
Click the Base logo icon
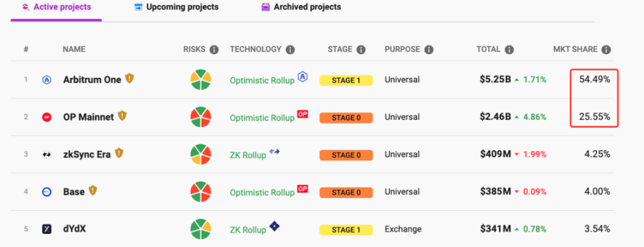pos(47,191)
